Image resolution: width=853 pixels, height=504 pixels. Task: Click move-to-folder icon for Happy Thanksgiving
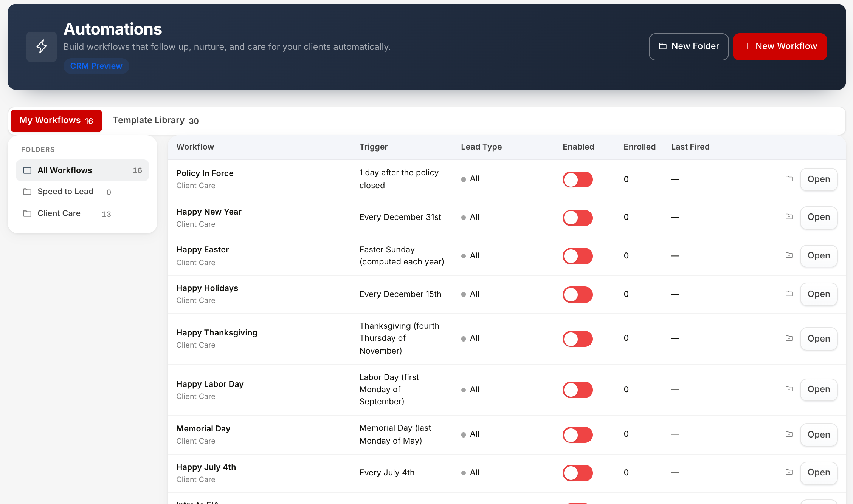click(x=789, y=338)
